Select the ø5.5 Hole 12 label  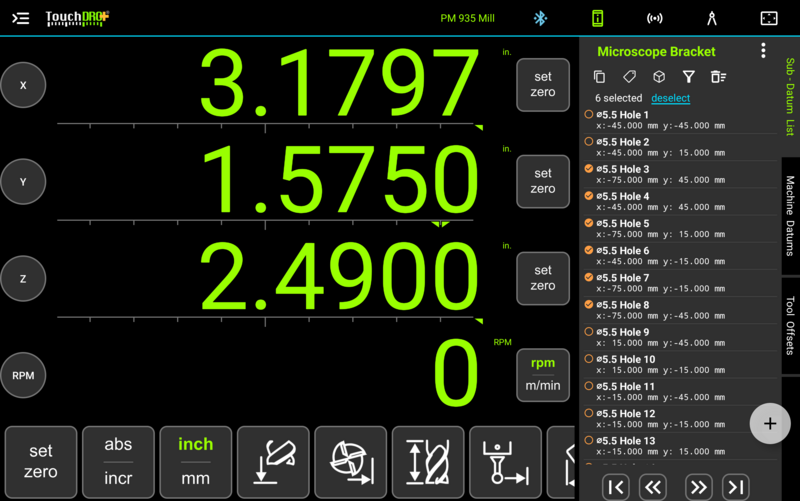point(626,414)
